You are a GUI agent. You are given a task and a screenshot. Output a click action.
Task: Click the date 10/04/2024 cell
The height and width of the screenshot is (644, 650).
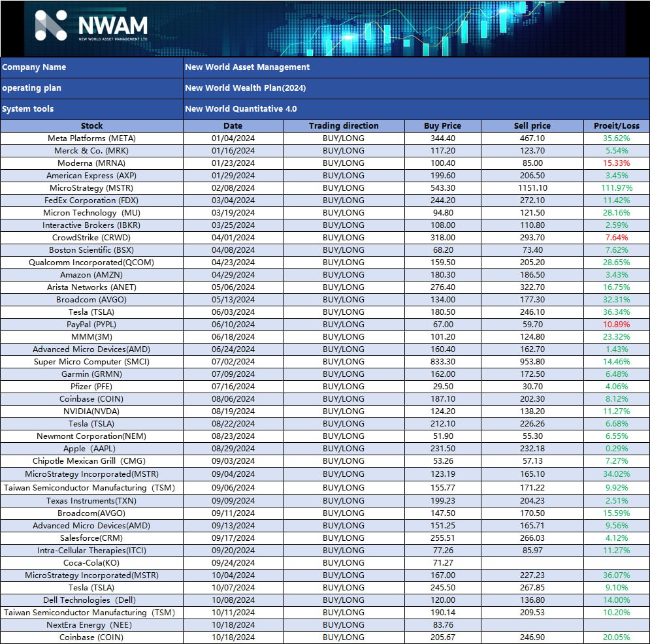(233, 575)
